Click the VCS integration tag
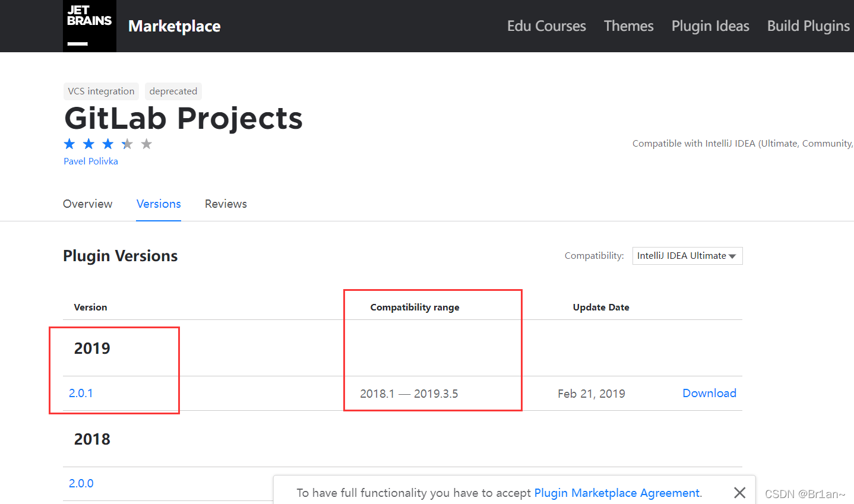 coord(101,91)
